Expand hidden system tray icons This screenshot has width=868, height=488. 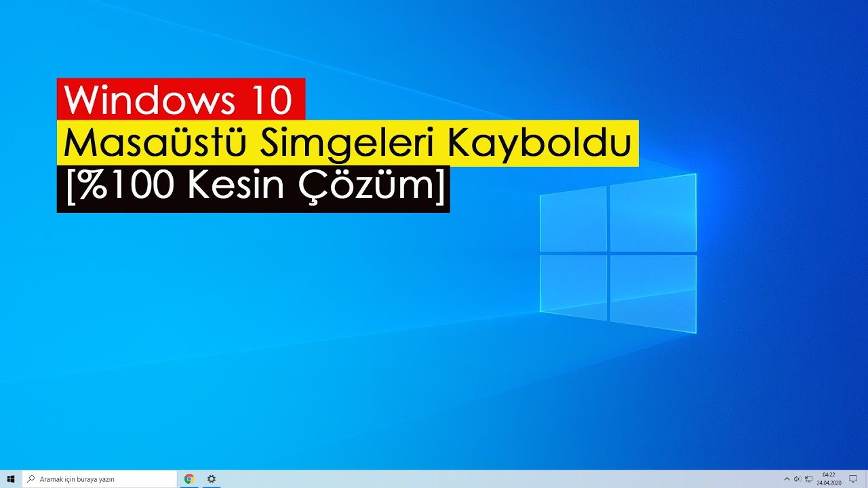pos(787,479)
